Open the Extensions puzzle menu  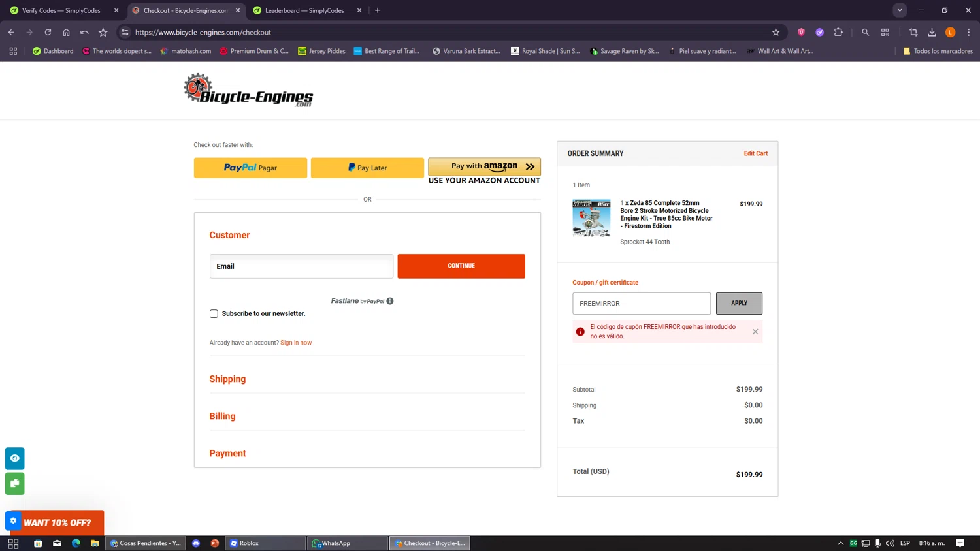pyautogui.click(x=838, y=32)
